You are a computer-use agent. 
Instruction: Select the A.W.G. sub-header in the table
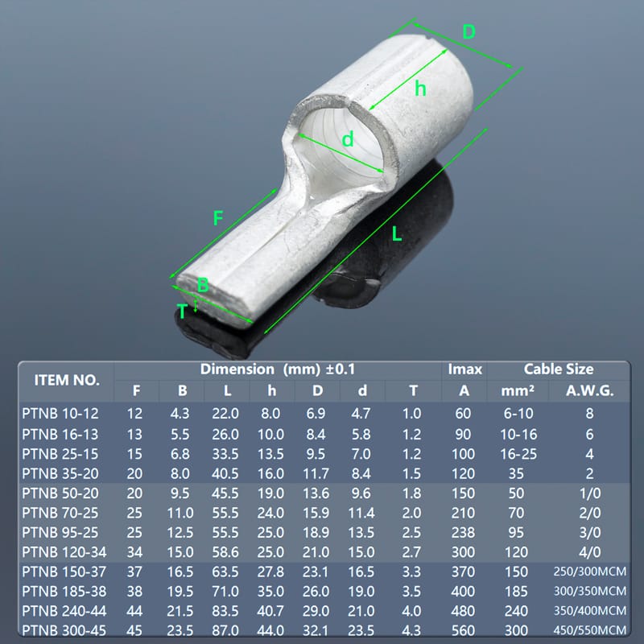589,391
